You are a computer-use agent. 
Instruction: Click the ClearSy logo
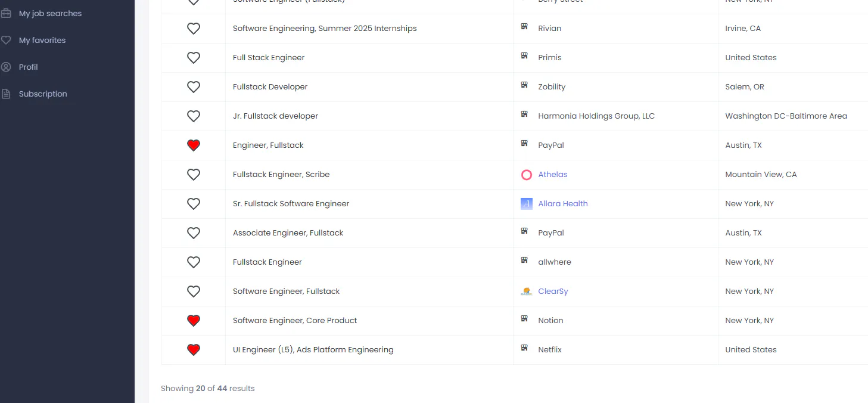527,292
